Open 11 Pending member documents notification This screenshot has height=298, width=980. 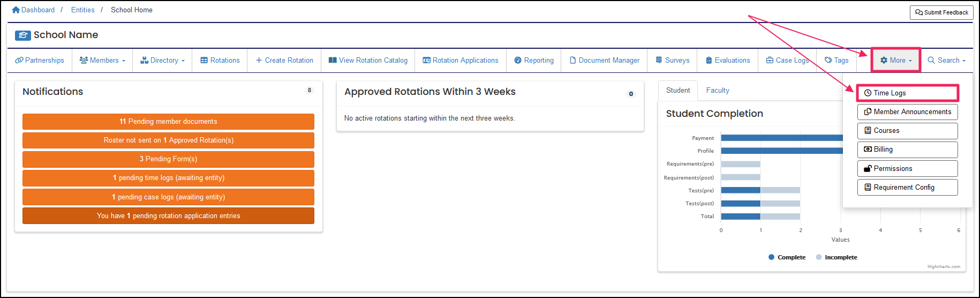[168, 122]
